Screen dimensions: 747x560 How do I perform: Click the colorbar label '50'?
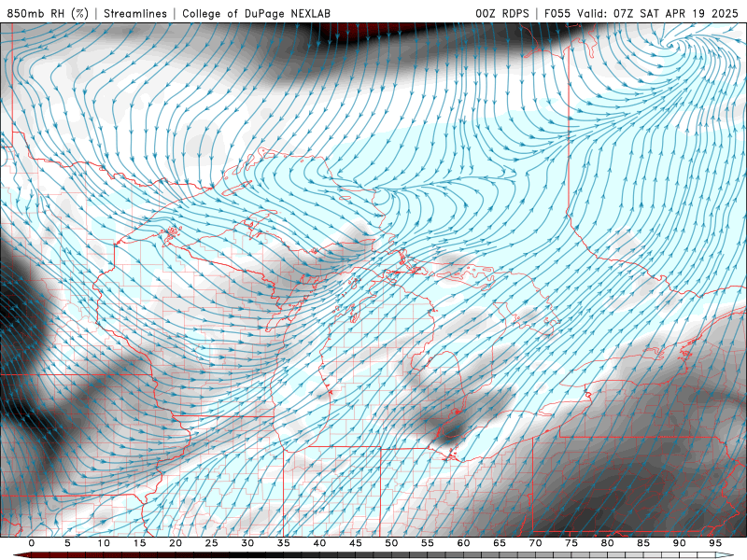(391, 543)
